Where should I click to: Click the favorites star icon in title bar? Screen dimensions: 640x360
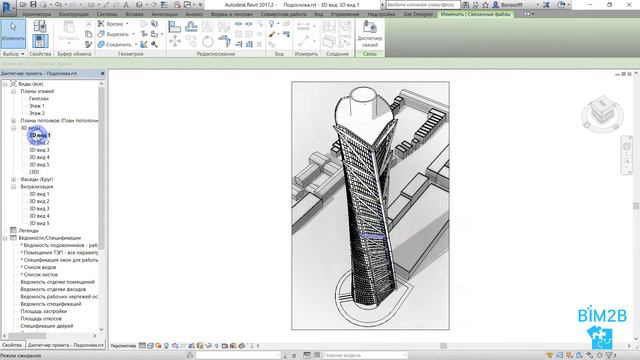(x=485, y=5)
